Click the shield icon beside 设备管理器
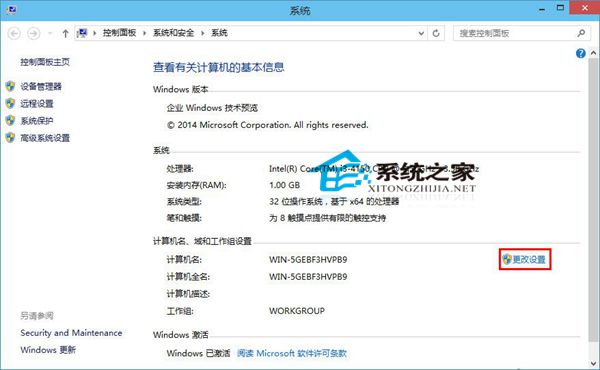 coord(10,86)
